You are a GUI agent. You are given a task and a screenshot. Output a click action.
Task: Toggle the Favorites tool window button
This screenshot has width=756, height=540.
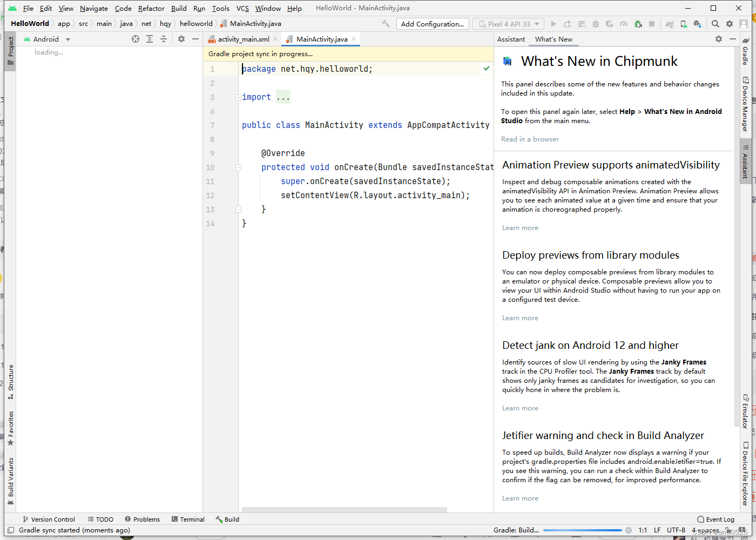click(x=10, y=428)
